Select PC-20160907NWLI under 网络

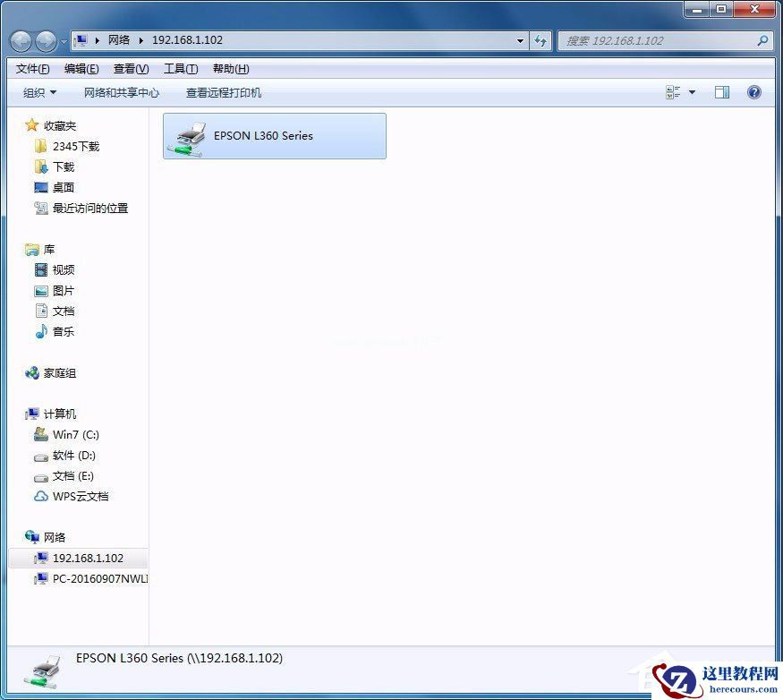[x=94, y=579]
